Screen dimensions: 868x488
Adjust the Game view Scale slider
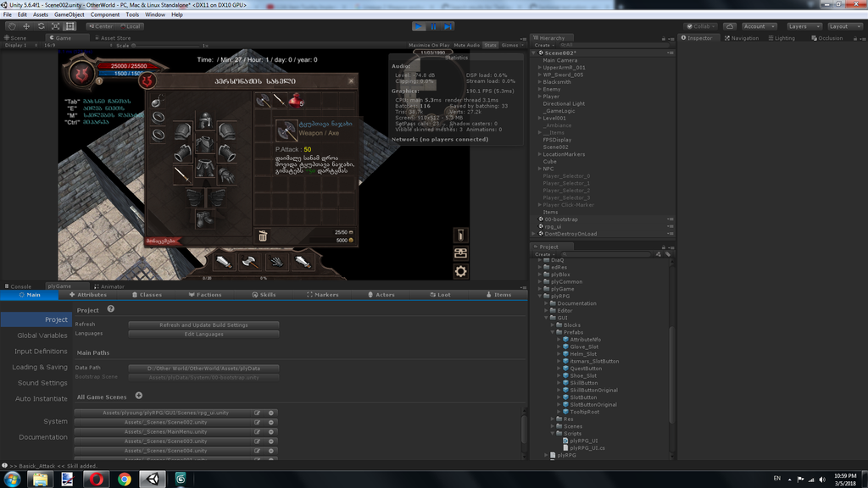point(167,46)
